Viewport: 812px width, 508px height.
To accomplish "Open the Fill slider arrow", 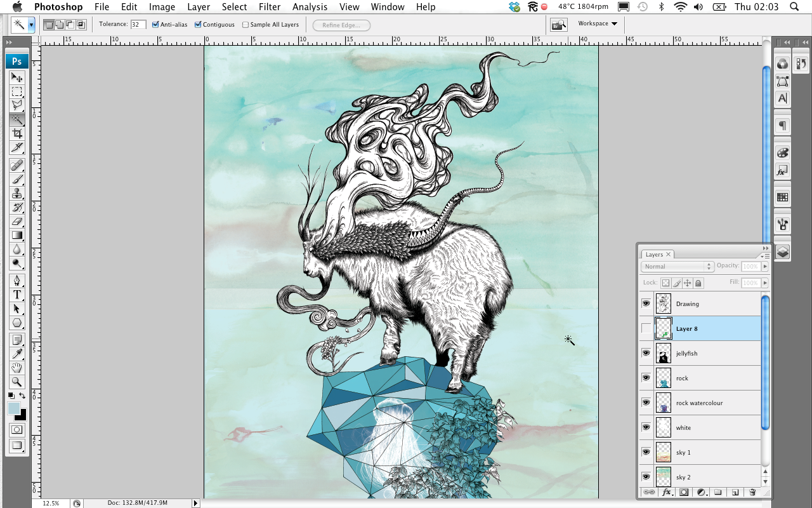I will (765, 283).
